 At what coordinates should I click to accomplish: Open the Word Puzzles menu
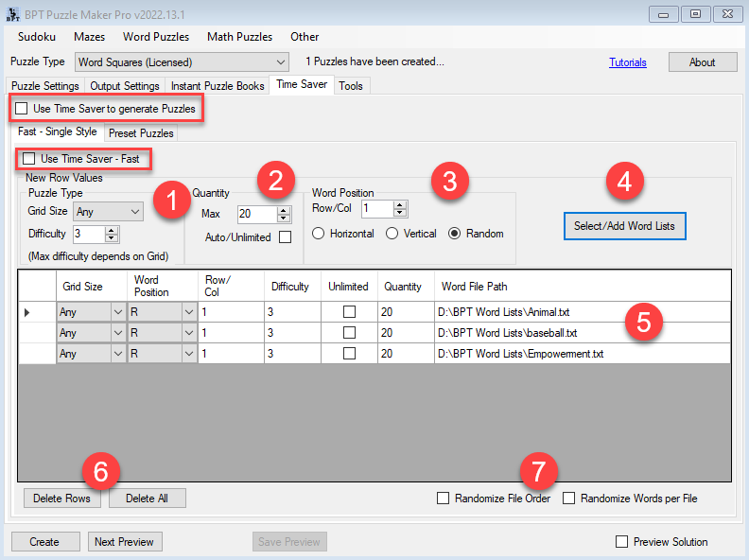point(156,37)
